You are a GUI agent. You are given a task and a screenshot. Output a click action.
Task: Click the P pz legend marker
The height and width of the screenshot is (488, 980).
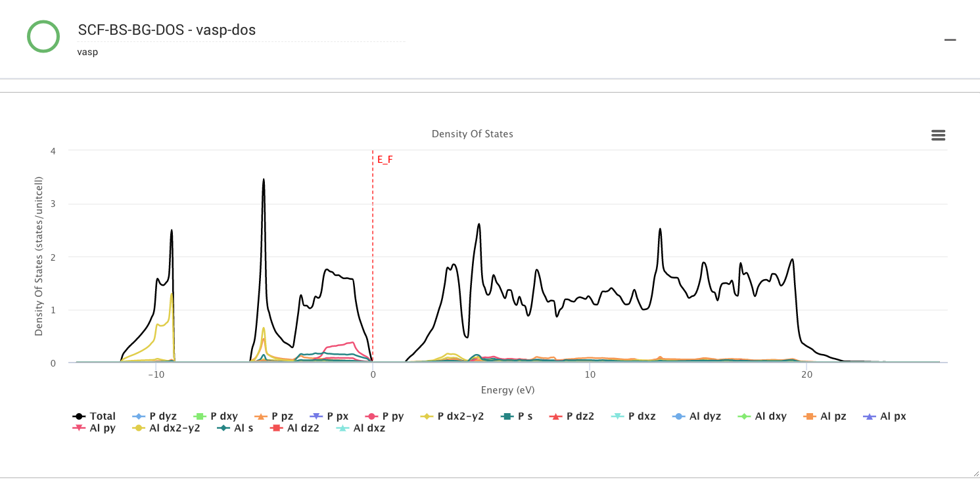260,416
